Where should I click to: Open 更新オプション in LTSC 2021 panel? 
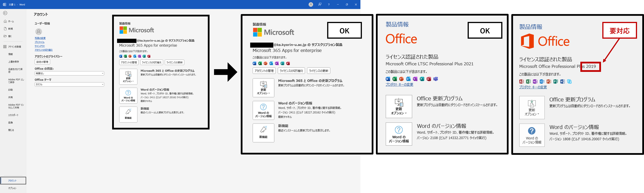(x=399, y=107)
